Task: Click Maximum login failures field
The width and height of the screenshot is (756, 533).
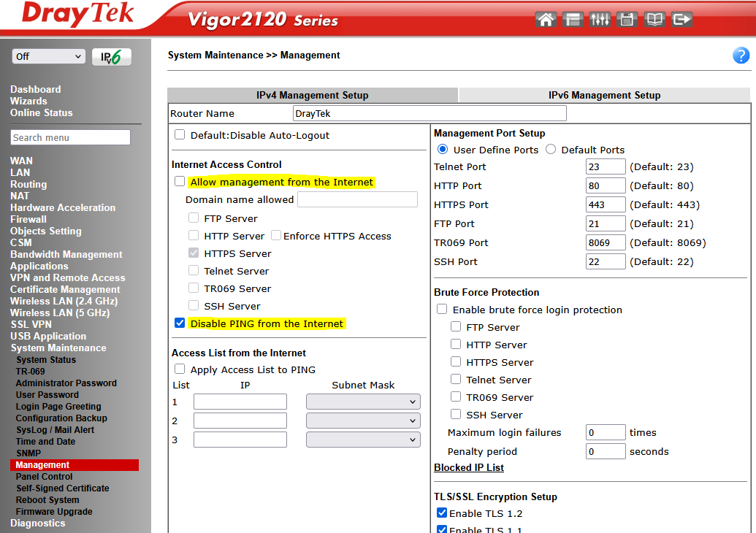Action: pos(606,432)
